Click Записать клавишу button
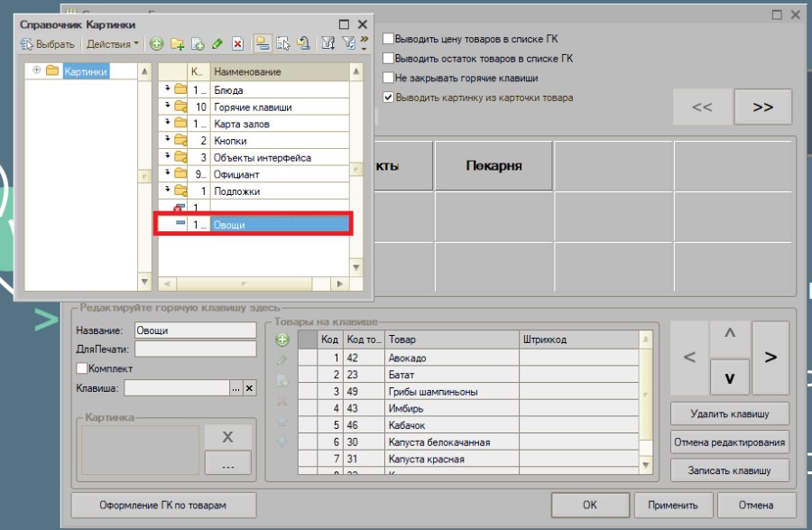Image resolution: width=812 pixels, height=530 pixels. [730, 470]
